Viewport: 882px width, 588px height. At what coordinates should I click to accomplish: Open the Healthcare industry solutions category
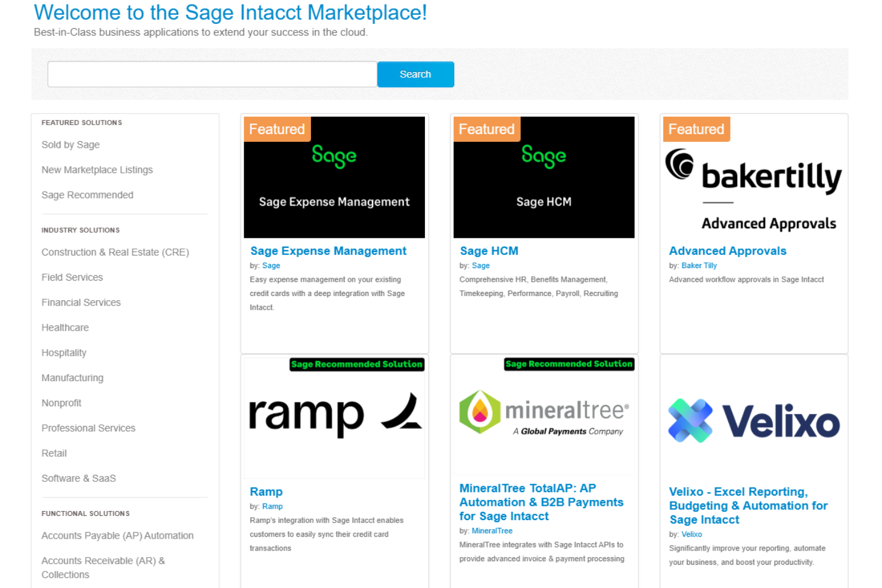point(65,328)
